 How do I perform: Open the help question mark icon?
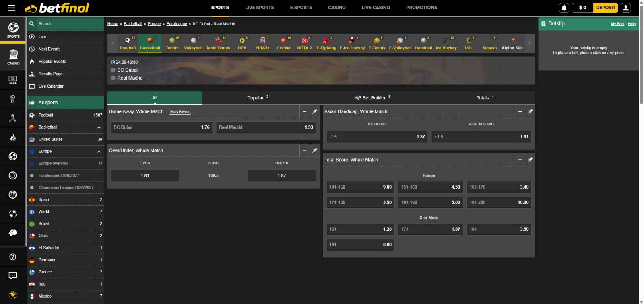(x=13, y=257)
